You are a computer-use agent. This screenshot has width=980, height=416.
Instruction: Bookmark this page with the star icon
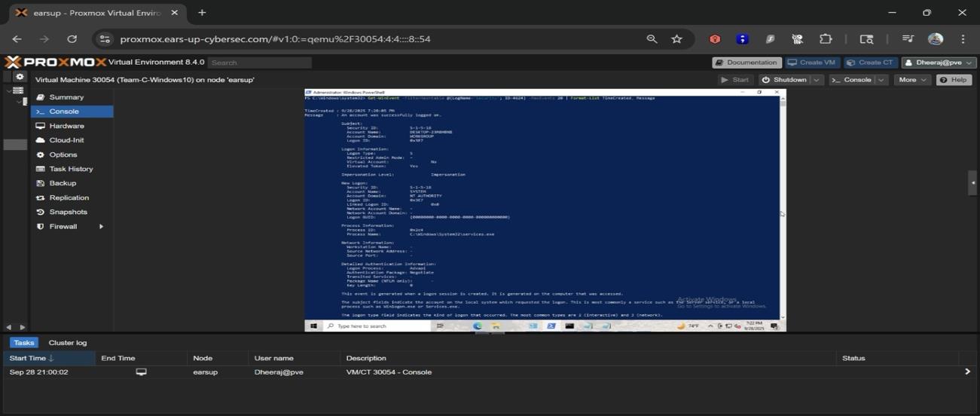pyautogui.click(x=676, y=39)
